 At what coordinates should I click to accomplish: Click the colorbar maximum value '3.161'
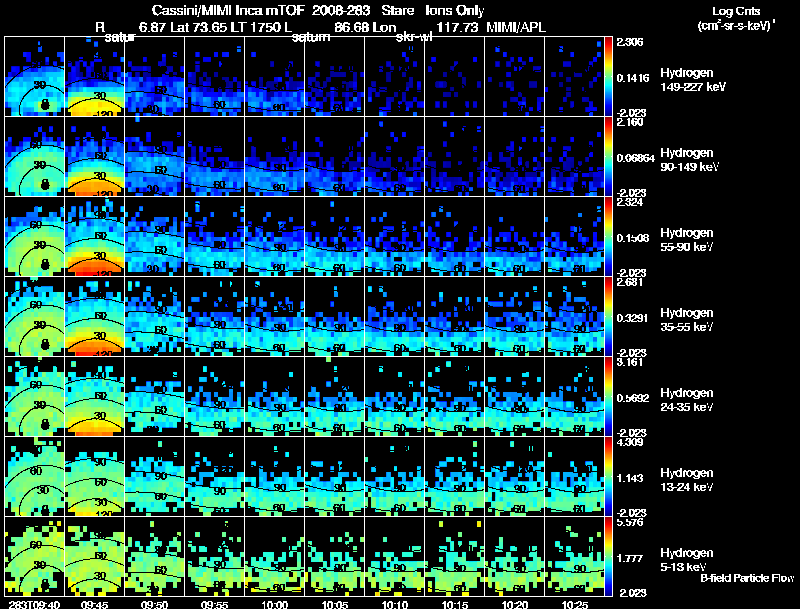630,362
